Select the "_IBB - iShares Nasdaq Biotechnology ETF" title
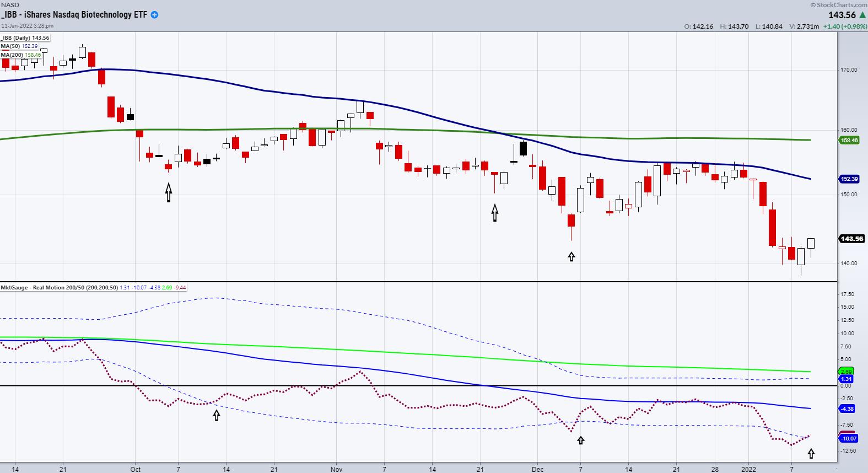The image size is (868, 473). tap(74, 15)
